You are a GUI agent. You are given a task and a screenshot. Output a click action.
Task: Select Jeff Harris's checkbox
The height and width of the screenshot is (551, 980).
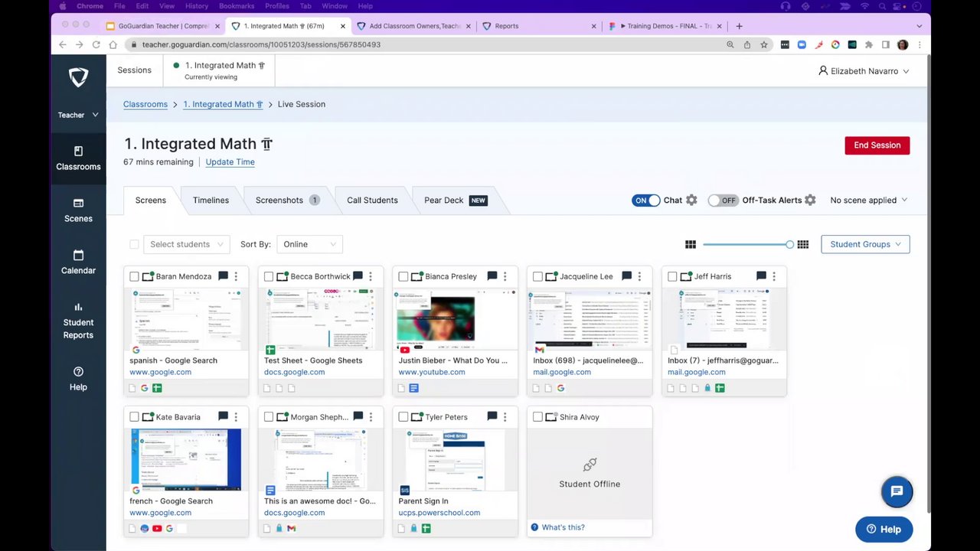click(x=672, y=276)
